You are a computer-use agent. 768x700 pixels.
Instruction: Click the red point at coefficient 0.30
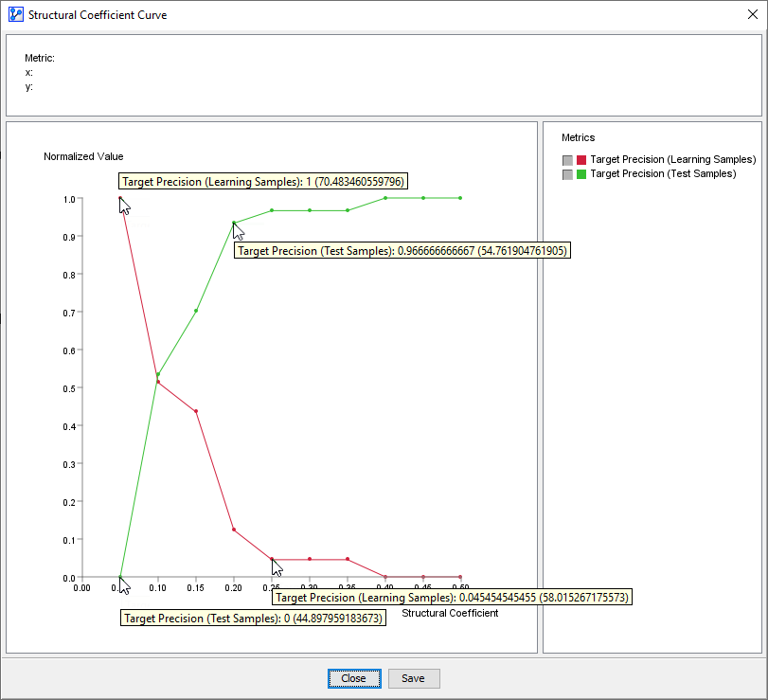coord(310,559)
